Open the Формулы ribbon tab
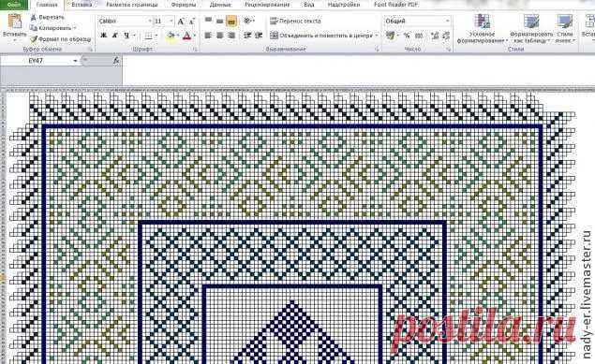The image size is (595, 364). (x=184, y=5)
